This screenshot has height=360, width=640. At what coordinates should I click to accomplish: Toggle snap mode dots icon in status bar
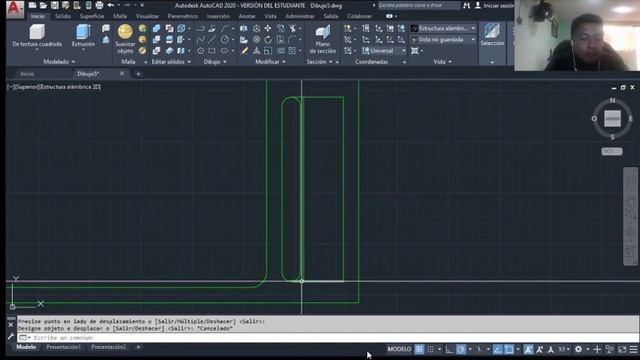coord(431,349)
